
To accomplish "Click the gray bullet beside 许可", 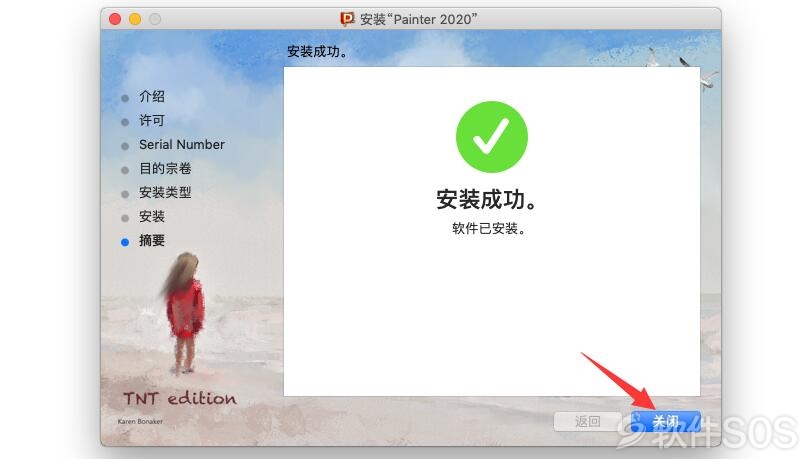I will (125, 122).
